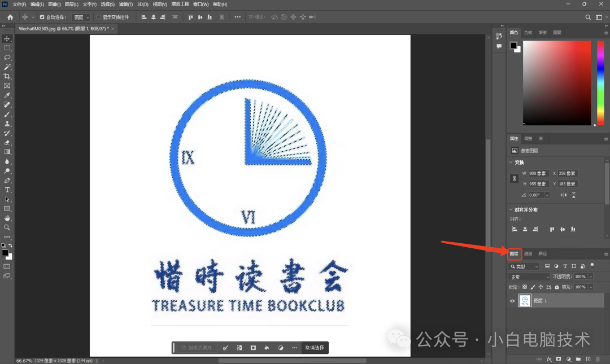Image resolution: width=610 pixels, height=364 pixels.
Task: Click the delete layer trash icon
Action: [x=598, y=359]
